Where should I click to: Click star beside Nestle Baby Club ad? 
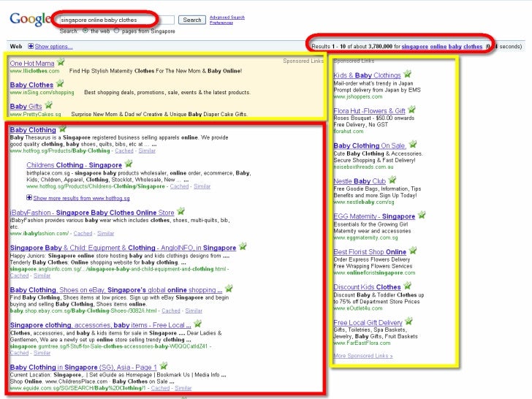tap(392, 180)
